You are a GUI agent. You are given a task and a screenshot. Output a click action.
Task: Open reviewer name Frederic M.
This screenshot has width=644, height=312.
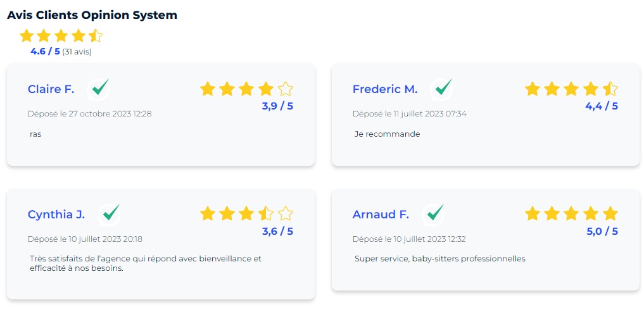[x=385, y=89]
